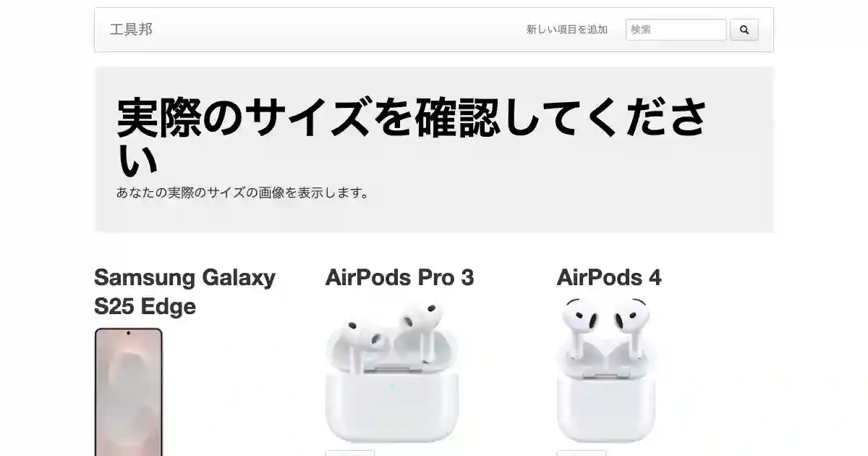The height and width of the screenshot is (456, 868).
Task: Click the button below AirPods 4 image
Action: click(582, 453)
